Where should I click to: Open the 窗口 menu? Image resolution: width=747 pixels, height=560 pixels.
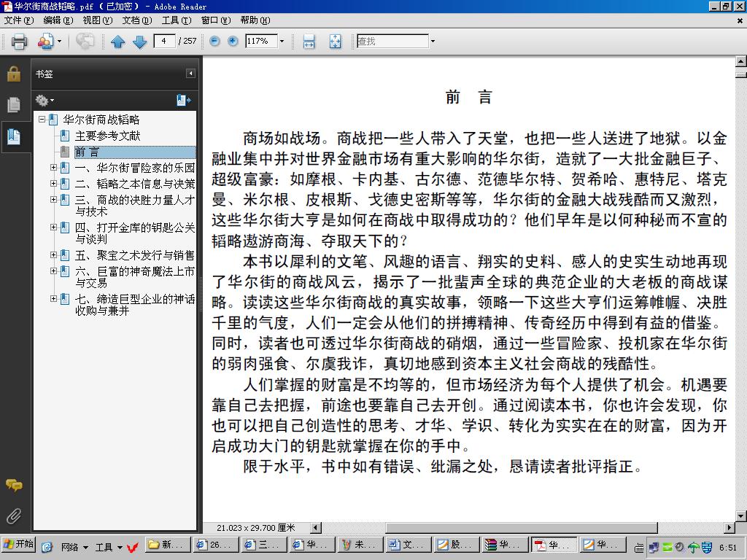tap(216, 20)
